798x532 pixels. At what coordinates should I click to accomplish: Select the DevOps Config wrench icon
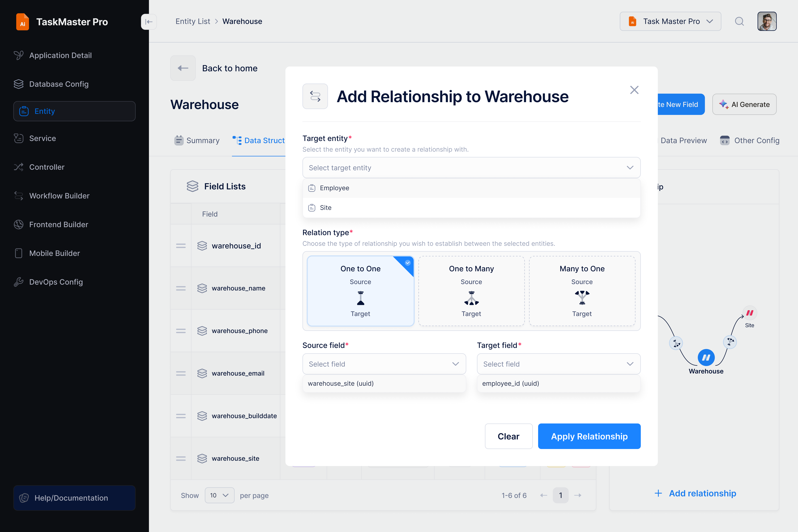click(x=19, y=282)
